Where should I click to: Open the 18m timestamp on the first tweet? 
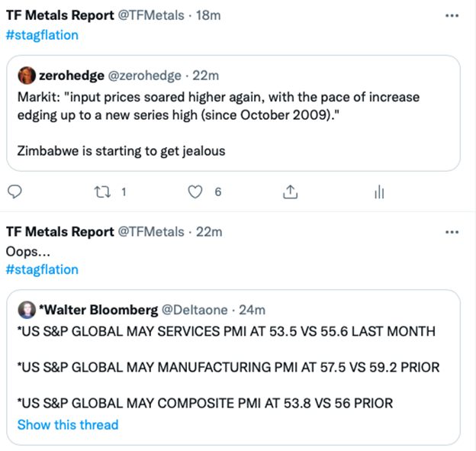[x=208, y=15]
